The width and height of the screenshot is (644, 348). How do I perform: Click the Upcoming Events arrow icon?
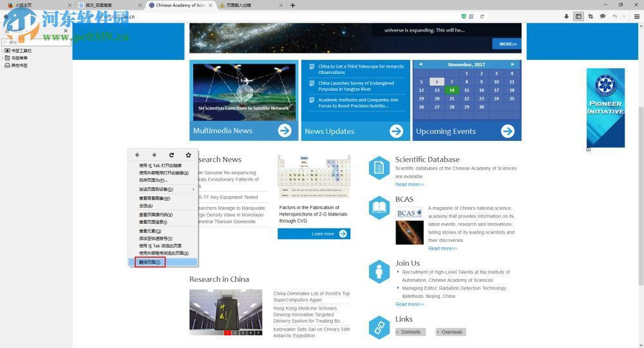507,131
